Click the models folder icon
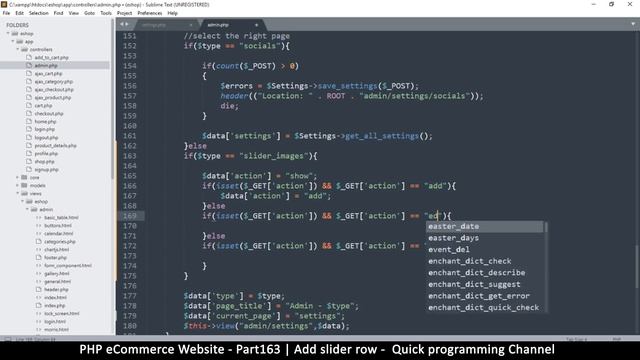Viewport: 640px width, 360px height. [24, 185]
